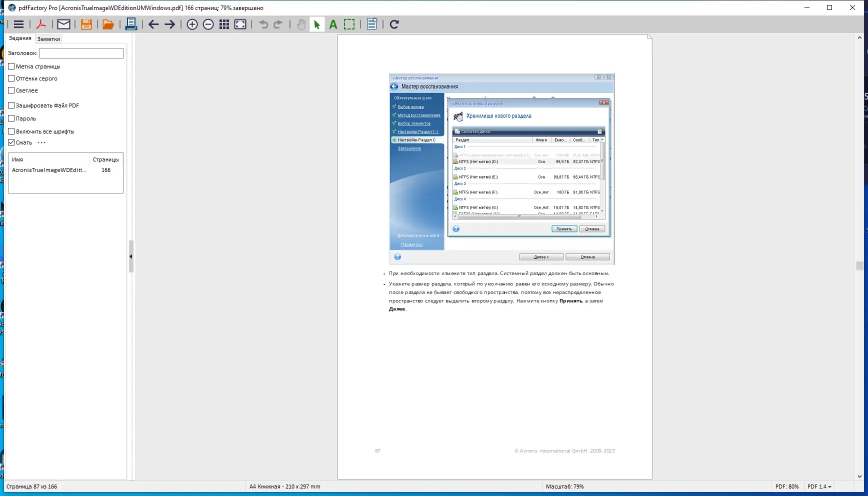Image resolution: width=868 pixels, height=496 pixels.
Task: Click the notes page toolbar icon
Action: (372, 24)
